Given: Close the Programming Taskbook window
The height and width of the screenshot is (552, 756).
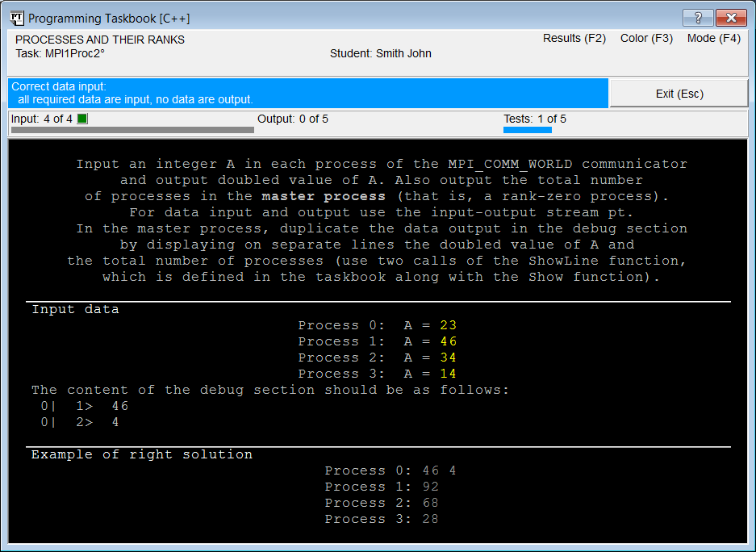Looking at the screenshot, I should tap(731, 18).
